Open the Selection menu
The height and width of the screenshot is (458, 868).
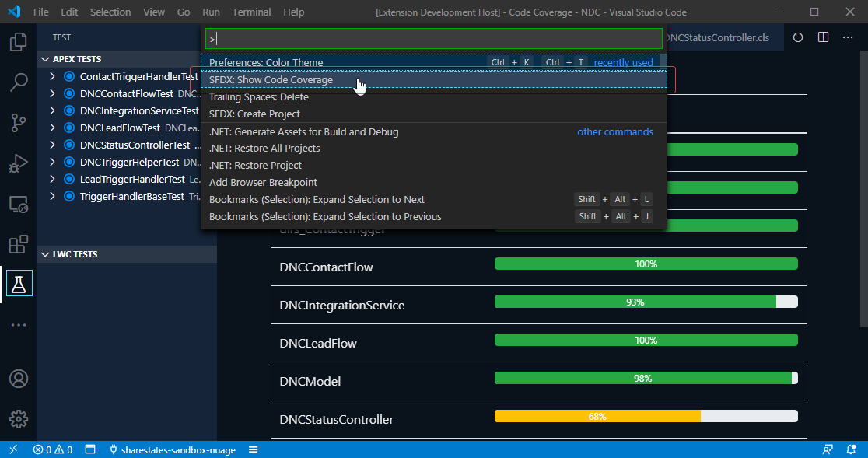pyautogui.click(x=110, y=12)
